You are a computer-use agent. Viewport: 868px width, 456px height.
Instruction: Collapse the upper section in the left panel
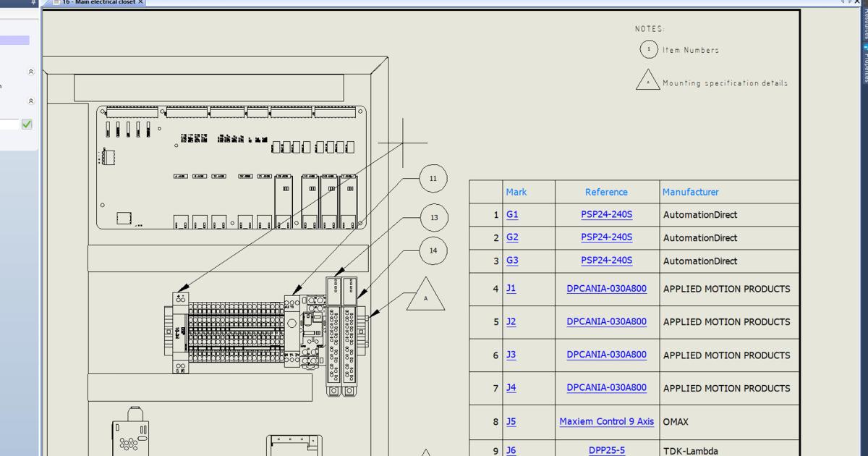click(30, 72)
